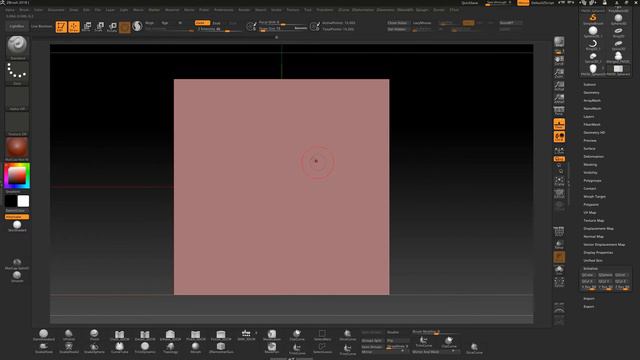This screenshot has height=360, width=640.
Task: Toggle the Zsub button
Action: (217, 23)
